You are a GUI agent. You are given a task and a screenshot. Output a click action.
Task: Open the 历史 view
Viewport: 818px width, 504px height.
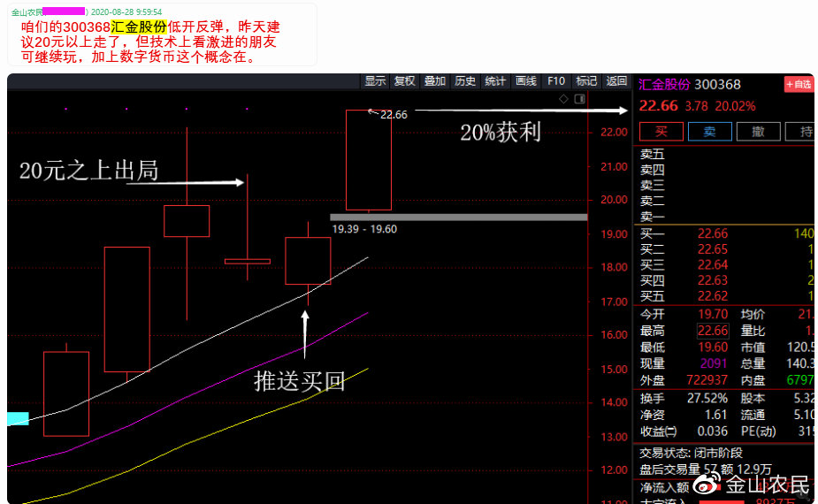(x=465, y=81)
